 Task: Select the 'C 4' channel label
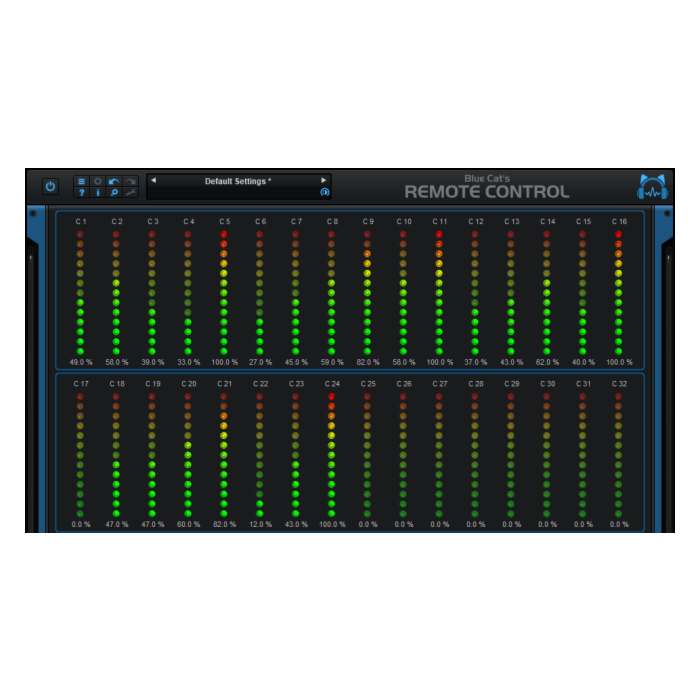click(188, 221)
